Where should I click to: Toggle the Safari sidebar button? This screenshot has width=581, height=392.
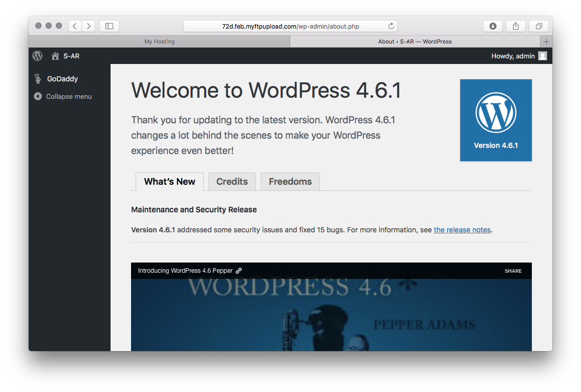tap(110, 26)
